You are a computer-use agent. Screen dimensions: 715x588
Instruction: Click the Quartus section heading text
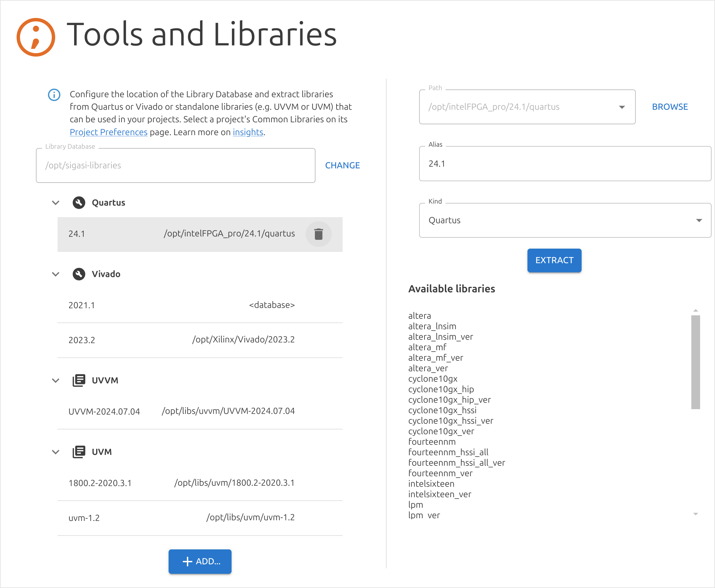(x=108, y=203)
